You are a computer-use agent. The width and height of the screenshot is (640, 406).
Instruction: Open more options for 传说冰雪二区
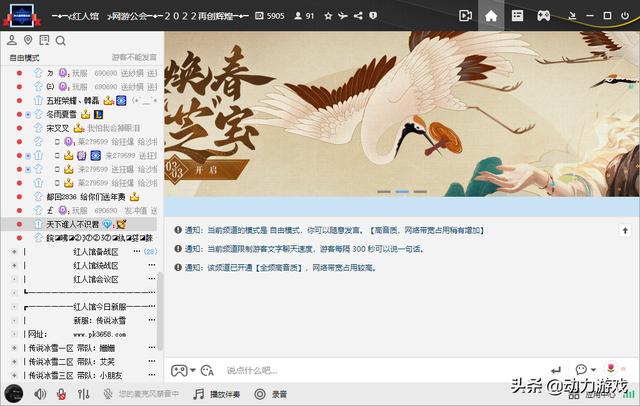tap(152, 361)
